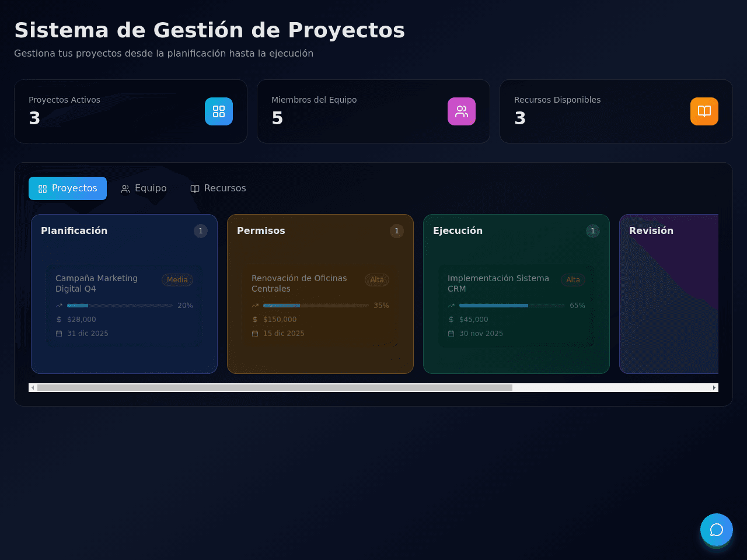Click the left arrow of the horizontal scrollbar

pyautogui.click(x=33, y=388)
